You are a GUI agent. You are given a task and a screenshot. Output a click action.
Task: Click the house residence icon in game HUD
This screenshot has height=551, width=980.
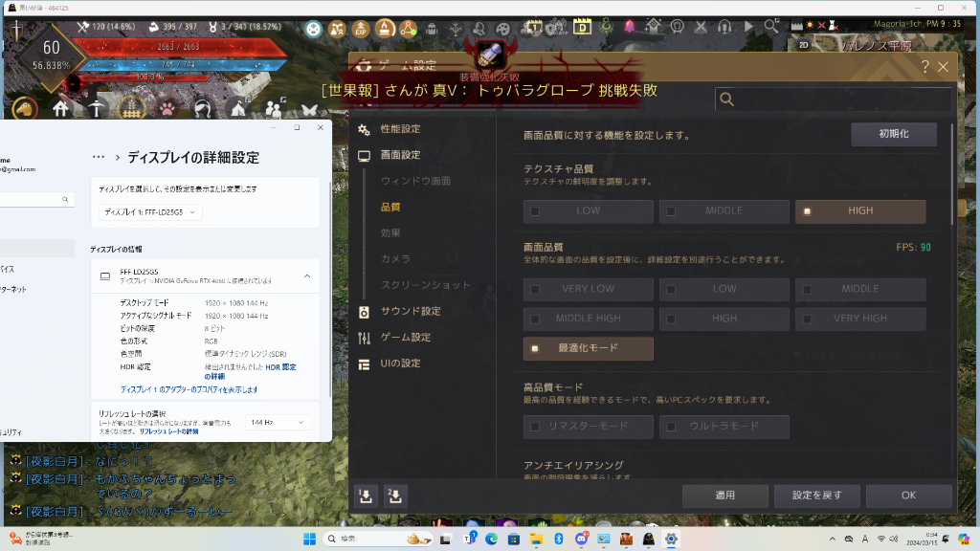pos(60,109)
